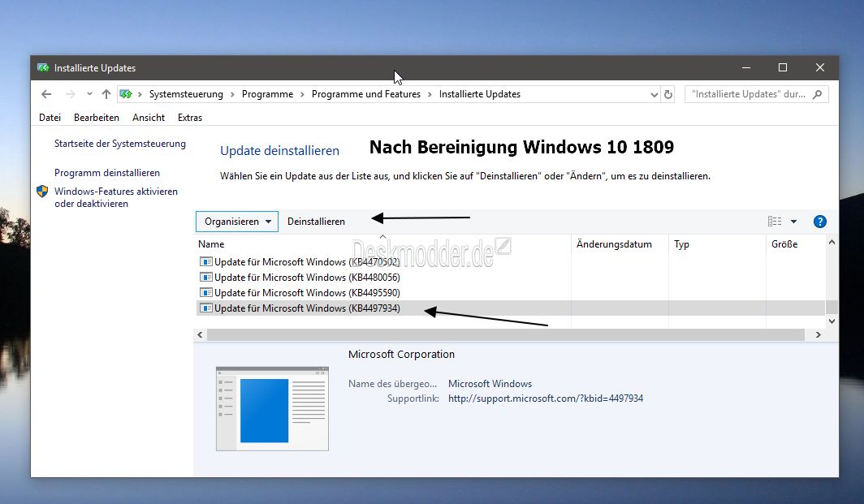Click the vertical scrollbar down arrow
Viewport: 864px width, 504px height.
832,321
